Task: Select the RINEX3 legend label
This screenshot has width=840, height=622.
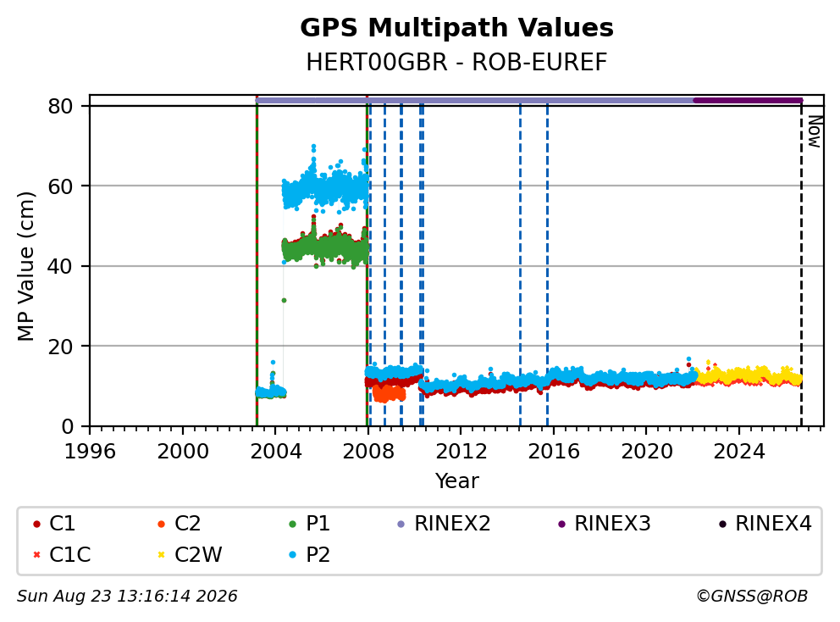Action: 612,524
